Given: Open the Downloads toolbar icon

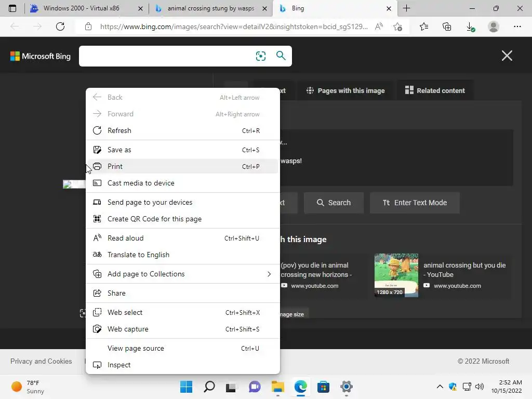Looking at the screenshot, I should [470, 27].
